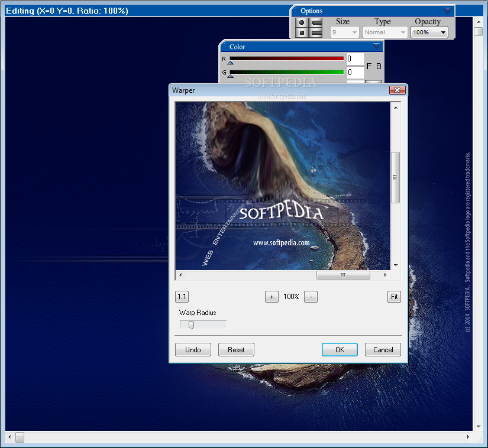Click the editing canvas vertical scrollbar thumb
488x448 pixels.
tap(479, 31)
